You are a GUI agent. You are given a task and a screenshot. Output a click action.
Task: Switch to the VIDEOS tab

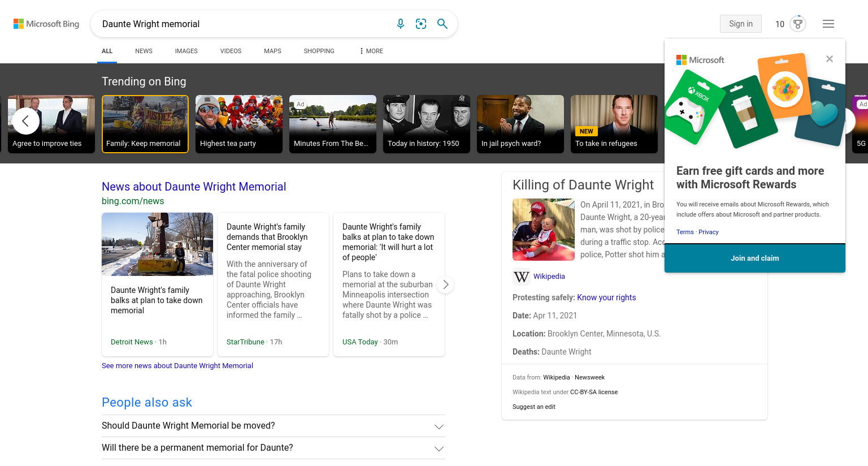click(231, 51)
